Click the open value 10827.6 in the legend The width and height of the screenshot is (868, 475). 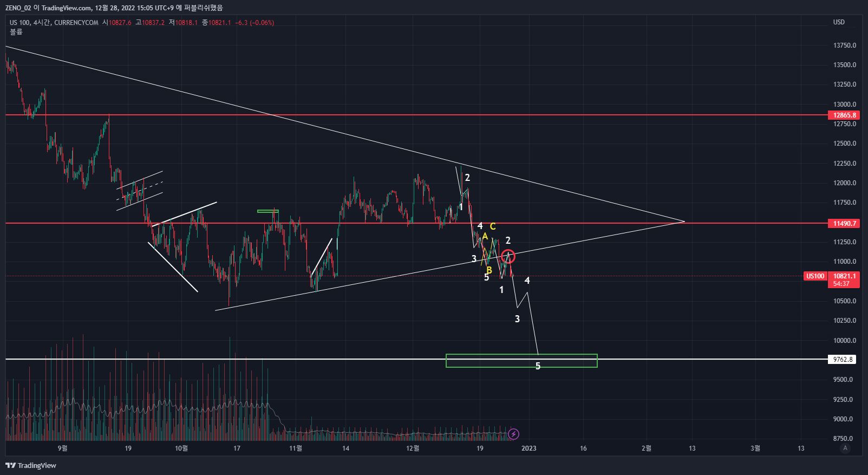[x=120, y=23]
